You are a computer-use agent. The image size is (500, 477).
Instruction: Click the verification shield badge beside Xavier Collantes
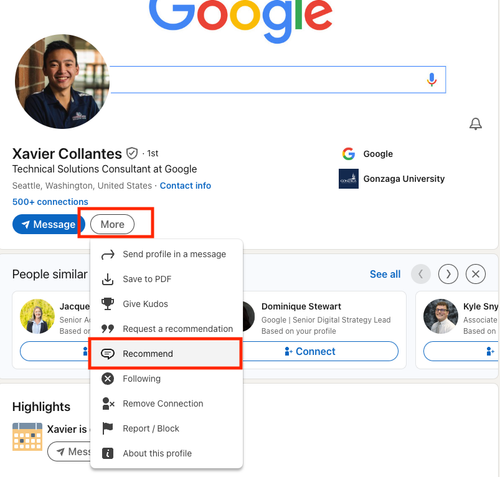(132, 153)
